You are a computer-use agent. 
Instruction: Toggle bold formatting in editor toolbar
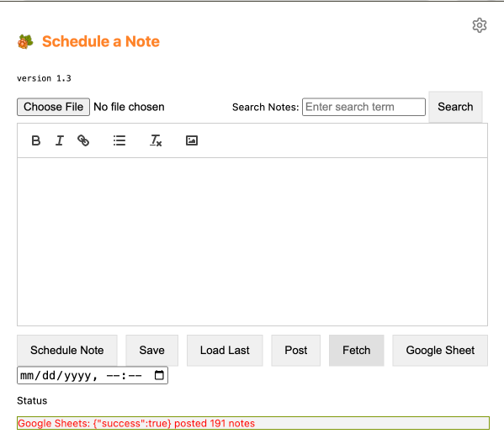(36, 140)
